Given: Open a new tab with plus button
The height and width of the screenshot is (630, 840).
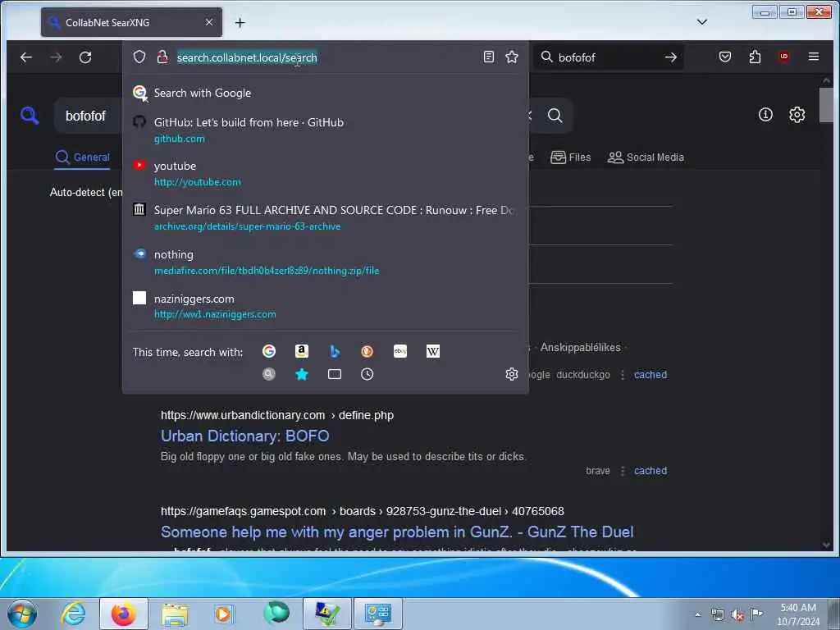Looking at the screenshot, I should 240,22.
